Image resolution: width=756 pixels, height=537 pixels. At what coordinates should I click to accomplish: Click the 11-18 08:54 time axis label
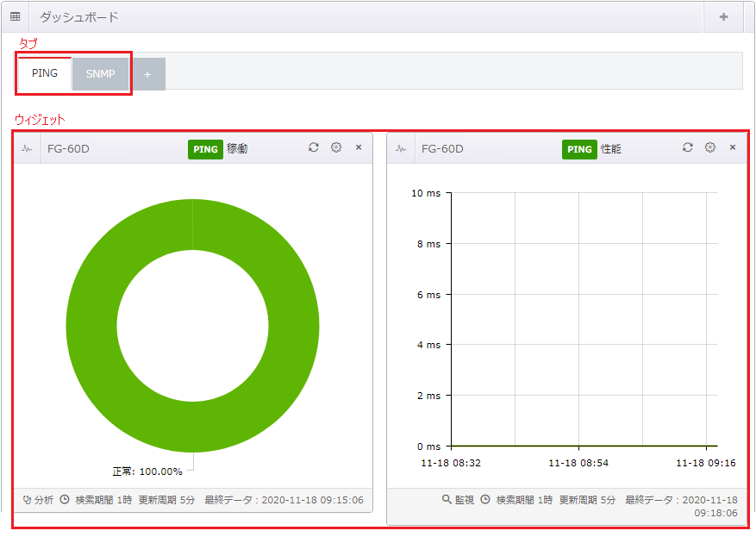coord(578,463)
